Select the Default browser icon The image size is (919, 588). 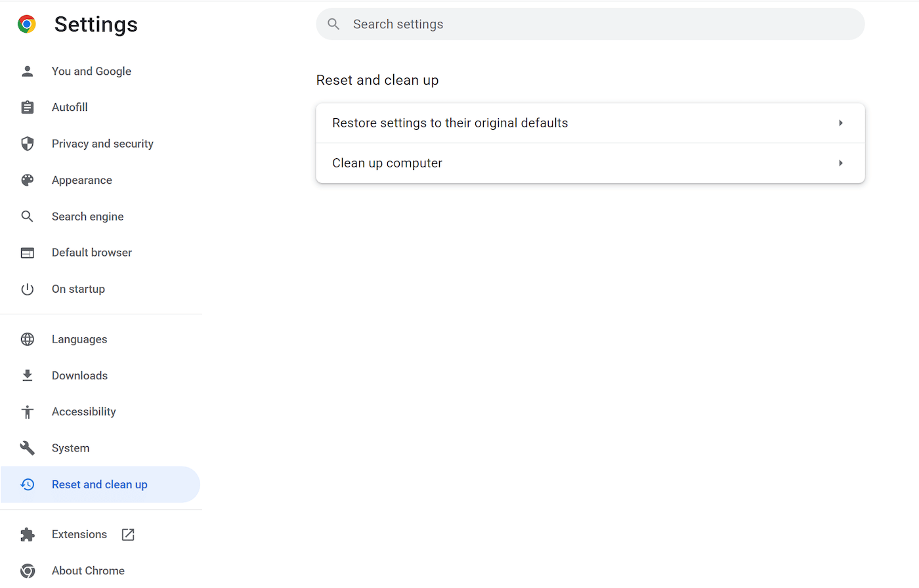click(27, 252)
